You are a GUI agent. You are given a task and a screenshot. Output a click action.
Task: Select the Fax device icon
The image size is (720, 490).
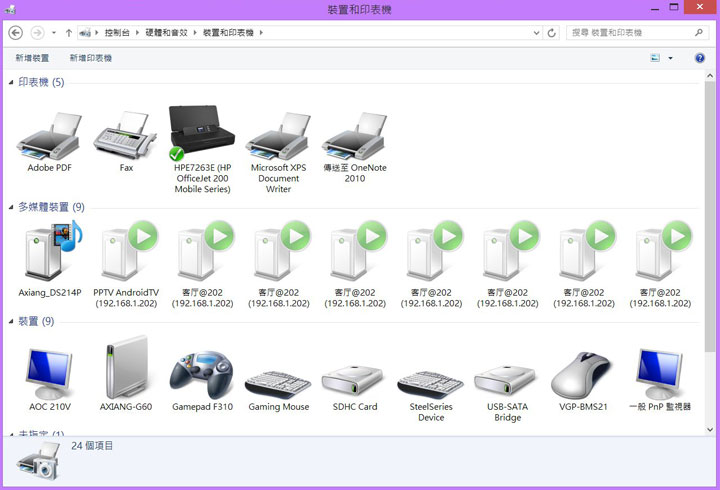pyautogui.click(x=126, y=137)
